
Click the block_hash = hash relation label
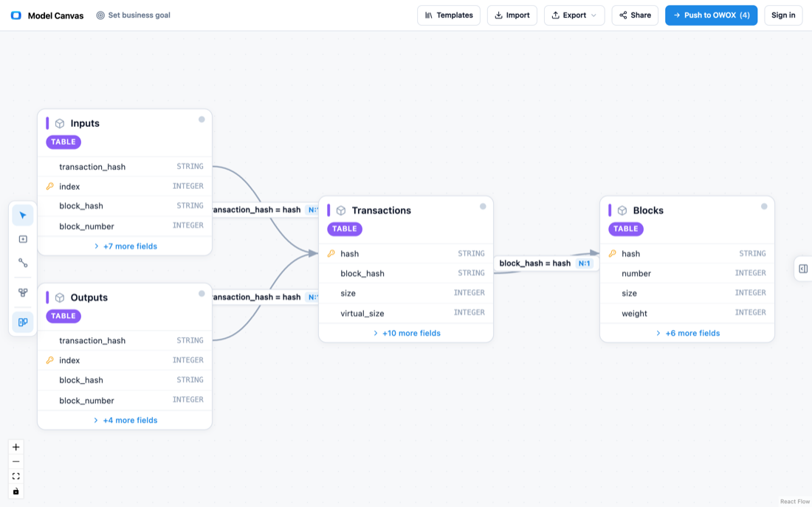[x=535, y=263]
